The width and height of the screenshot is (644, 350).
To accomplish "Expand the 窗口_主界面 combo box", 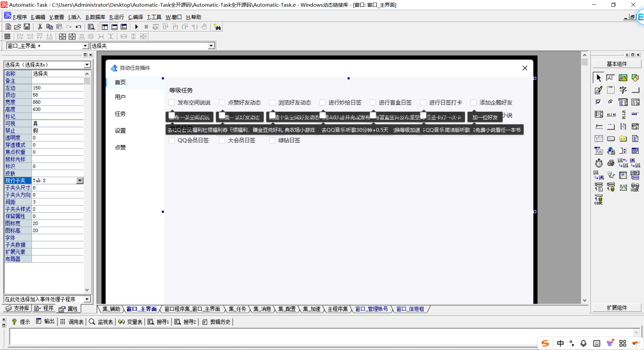I will pyautogui.click(x=85, y=46).
